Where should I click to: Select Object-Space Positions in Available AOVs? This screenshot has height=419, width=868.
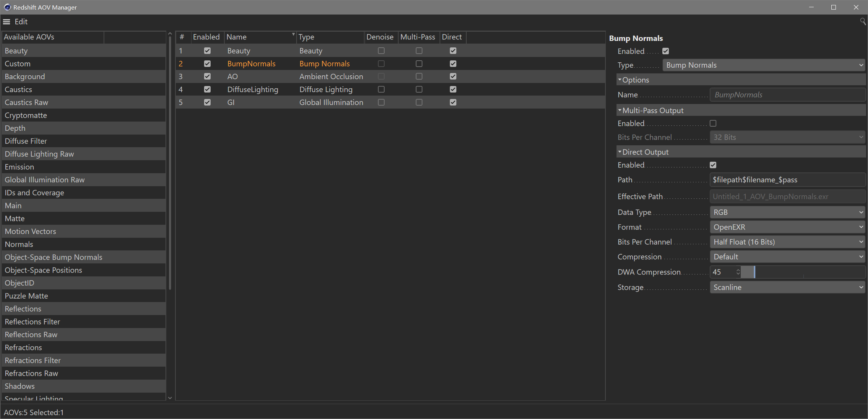pyautogui.click(x=84, y=270)
